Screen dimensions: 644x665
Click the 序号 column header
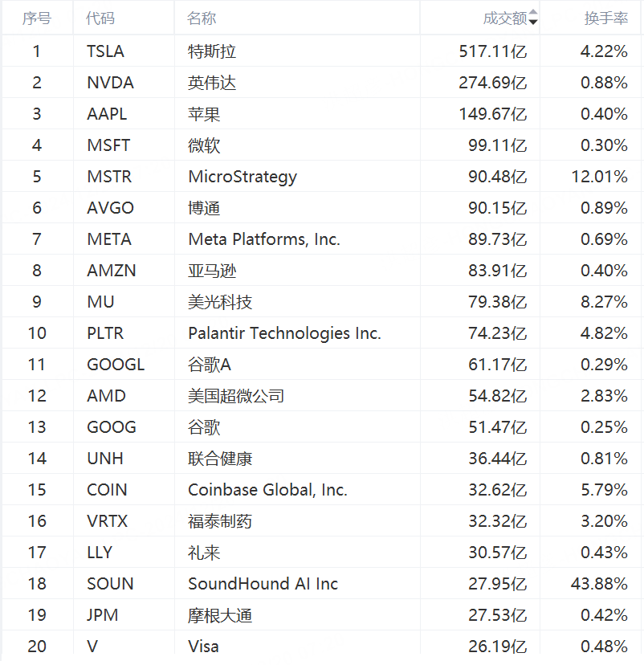[36, 18]
